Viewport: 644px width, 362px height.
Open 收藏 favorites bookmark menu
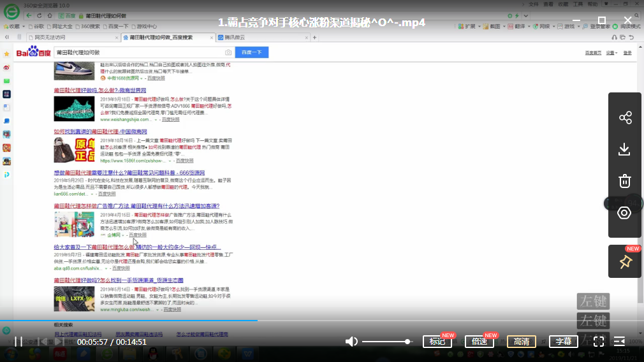(x=14, y=26)
